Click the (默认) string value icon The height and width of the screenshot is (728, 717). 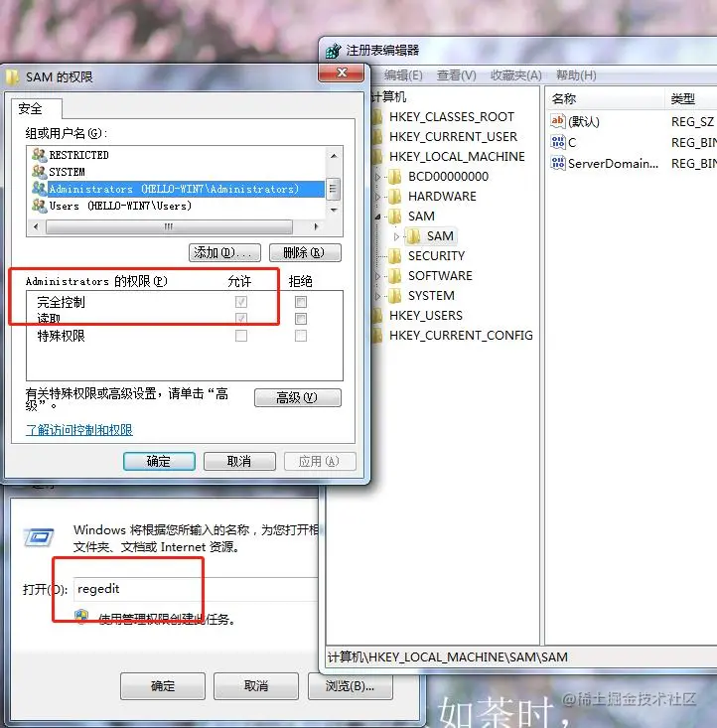point(558,121)
